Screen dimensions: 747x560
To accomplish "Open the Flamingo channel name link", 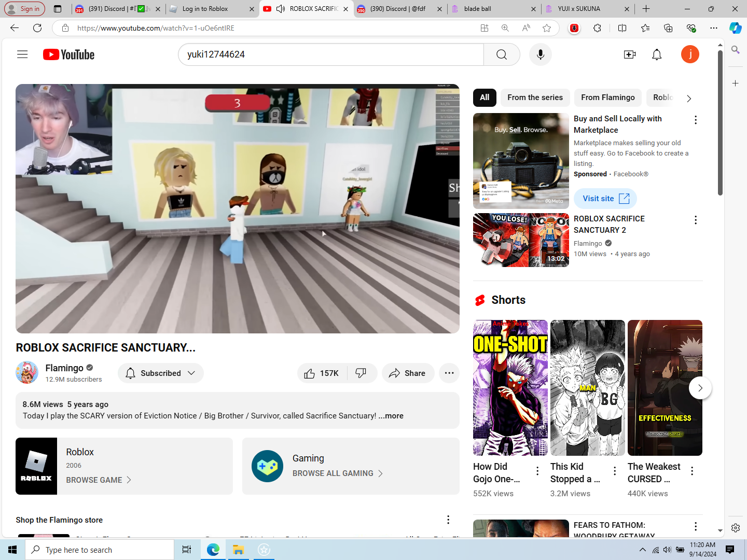I will pyautogui.click(x=64, y=368).
